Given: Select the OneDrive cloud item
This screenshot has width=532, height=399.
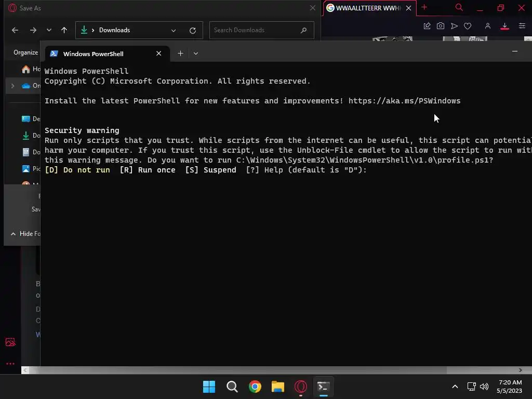Looking at the screenshot, I should tap(31, 86).
